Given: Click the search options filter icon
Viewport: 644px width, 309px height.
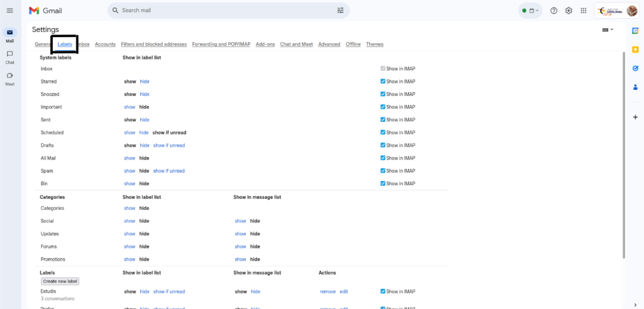Looking at the screenshot, I should [x=340, y=11].
